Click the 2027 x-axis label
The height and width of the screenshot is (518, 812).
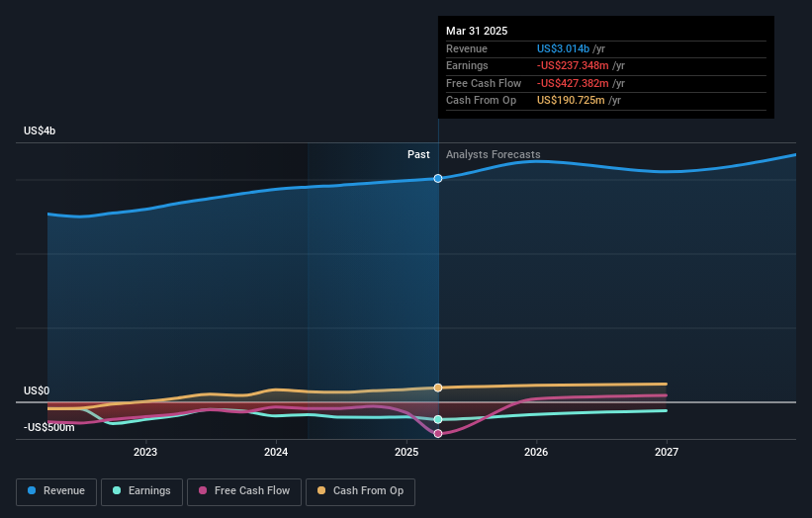[x=667, y=452]
